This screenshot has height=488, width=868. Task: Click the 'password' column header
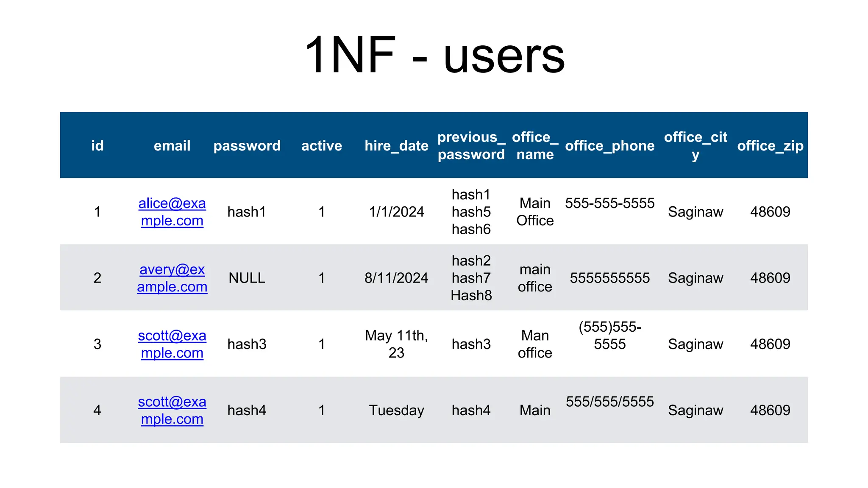coord(247,146)
